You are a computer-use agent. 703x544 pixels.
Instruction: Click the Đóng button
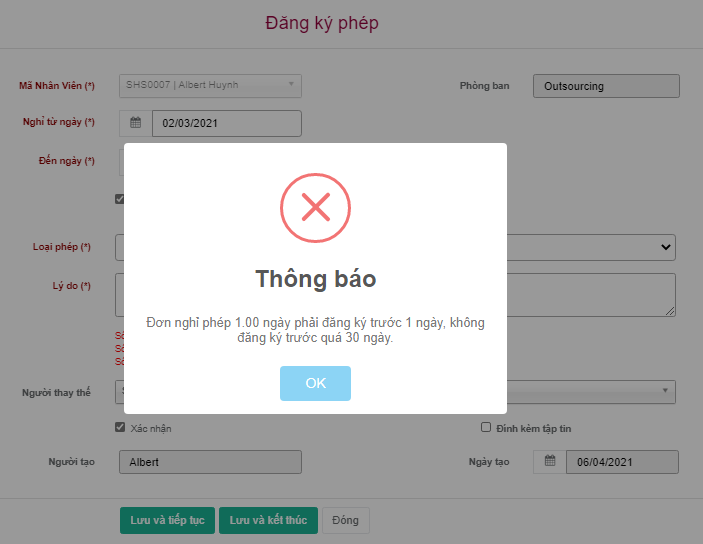(345, 520)
